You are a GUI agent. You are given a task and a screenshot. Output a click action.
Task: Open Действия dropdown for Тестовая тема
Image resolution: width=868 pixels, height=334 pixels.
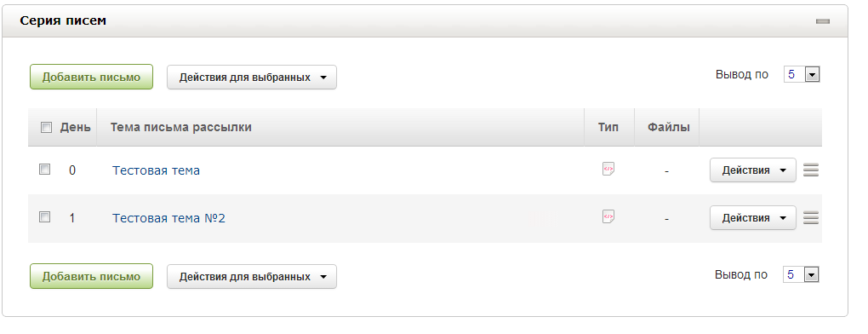click(753, 170)
